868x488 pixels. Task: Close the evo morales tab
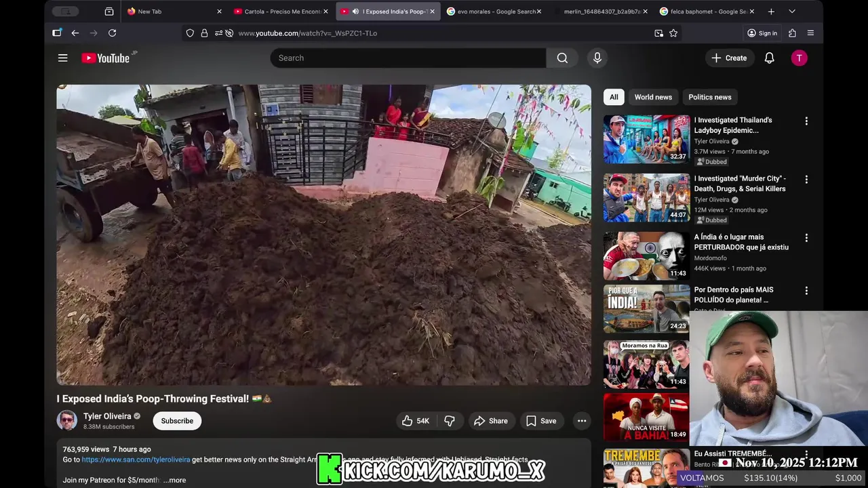(539, 12)
